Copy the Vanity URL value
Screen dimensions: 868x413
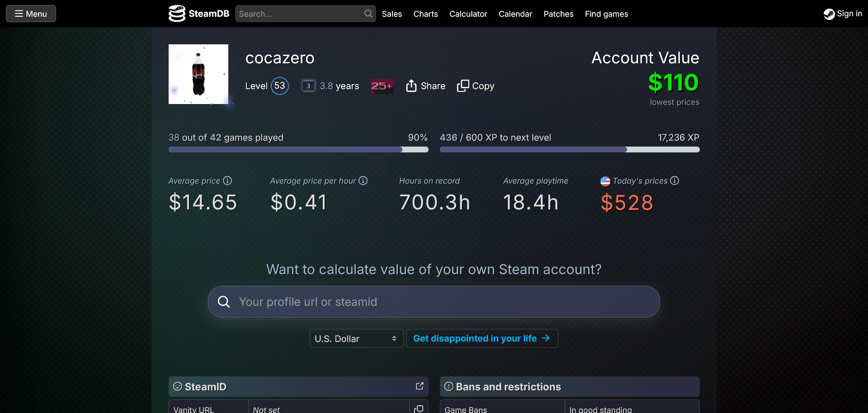(419, 408)
